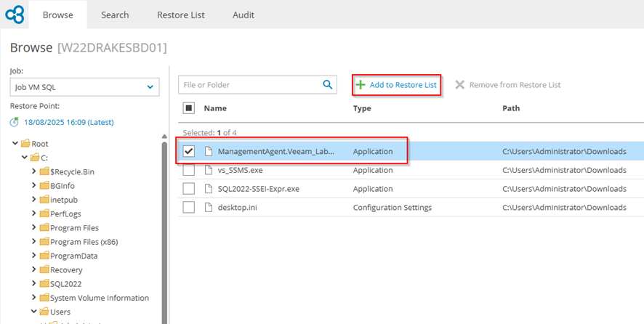
Task: Expand the PerfLogs folder node
Action: [34, 214]
